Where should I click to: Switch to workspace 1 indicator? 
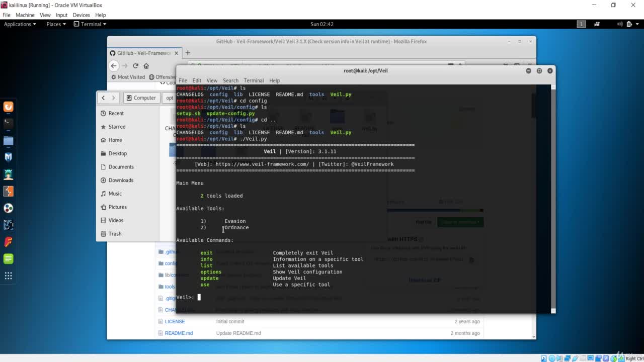581,24
